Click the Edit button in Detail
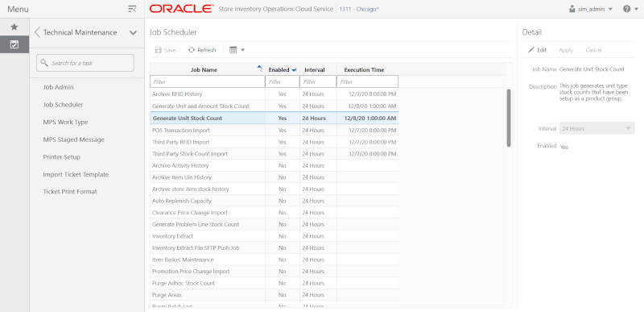Image resolution: width=644 pixels, height=312 pixels. 537,50
